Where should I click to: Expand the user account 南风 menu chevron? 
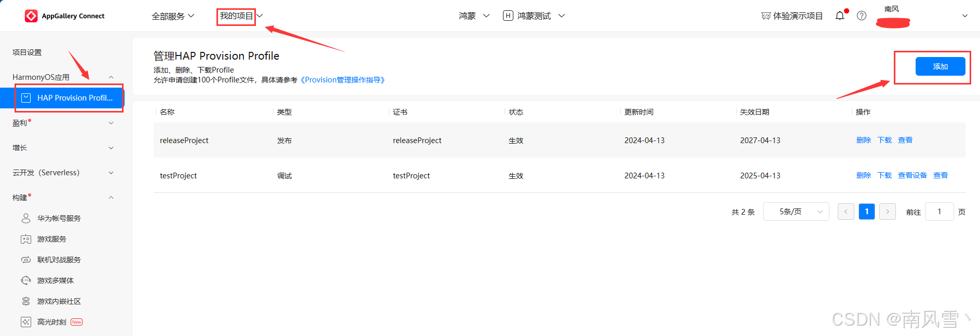point(965,16)
